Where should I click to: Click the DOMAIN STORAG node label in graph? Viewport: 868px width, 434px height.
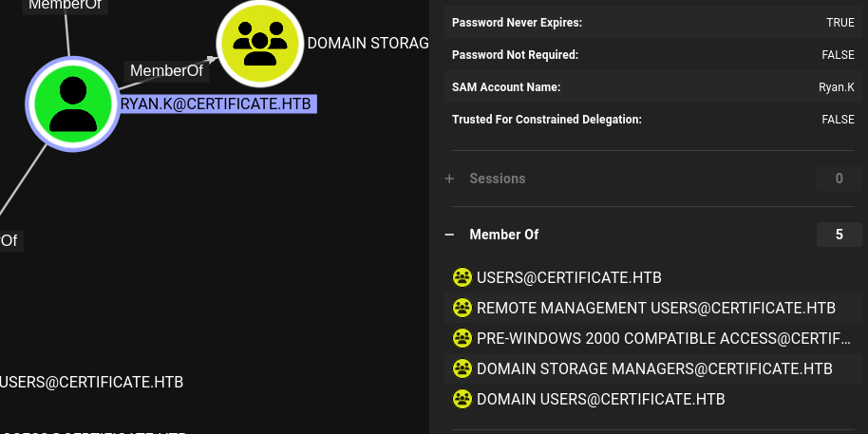click(368, 43)
